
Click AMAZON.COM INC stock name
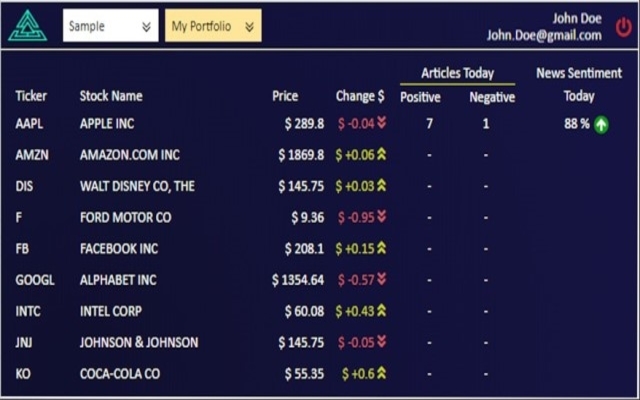[130, 155]
